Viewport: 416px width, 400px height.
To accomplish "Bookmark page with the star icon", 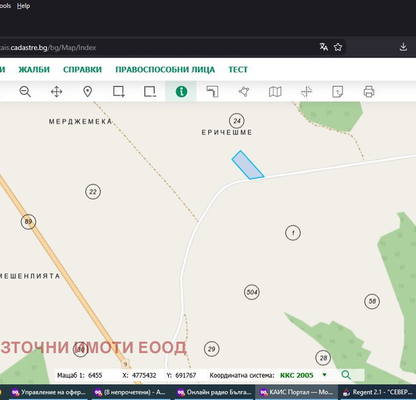I will [338, 47].
